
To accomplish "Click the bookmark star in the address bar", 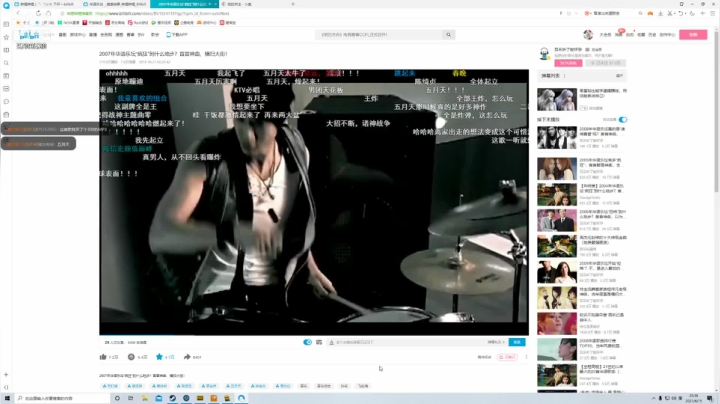I will coord(62,13).
